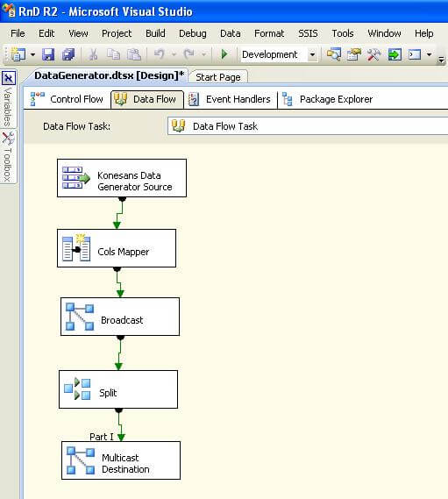Open the Data Flow Task selector combo box
Image resolution: width=448 pixels, height=499 pixels.
tap(308, 126)
